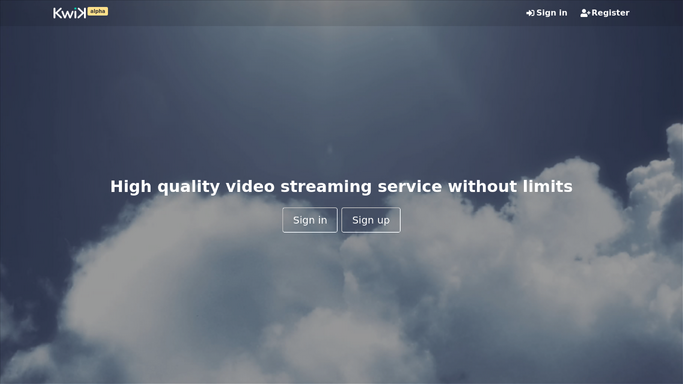Click the empty center of the top navbar
Viewport: 683px width, 384px height.
[x=314, y=13]
